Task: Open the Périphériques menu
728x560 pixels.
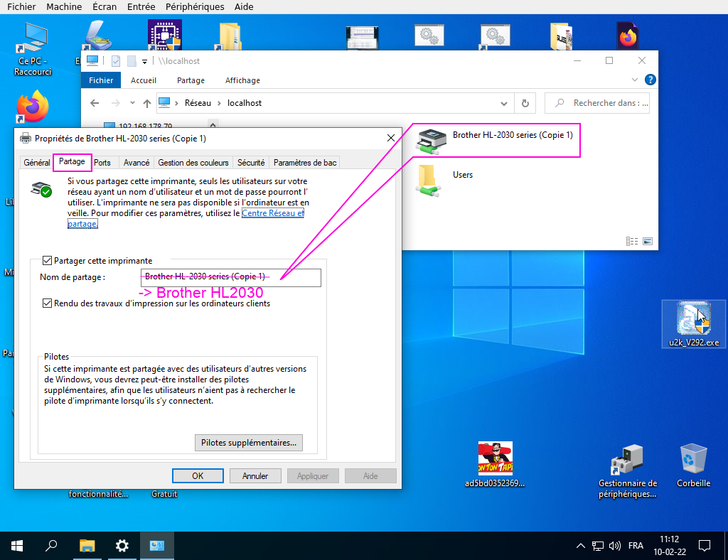Action: [x=195, y=6]
